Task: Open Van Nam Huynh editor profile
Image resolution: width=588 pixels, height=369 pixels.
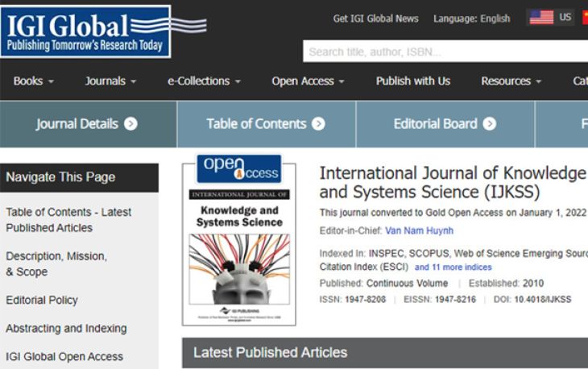Action: coord(419,230)
